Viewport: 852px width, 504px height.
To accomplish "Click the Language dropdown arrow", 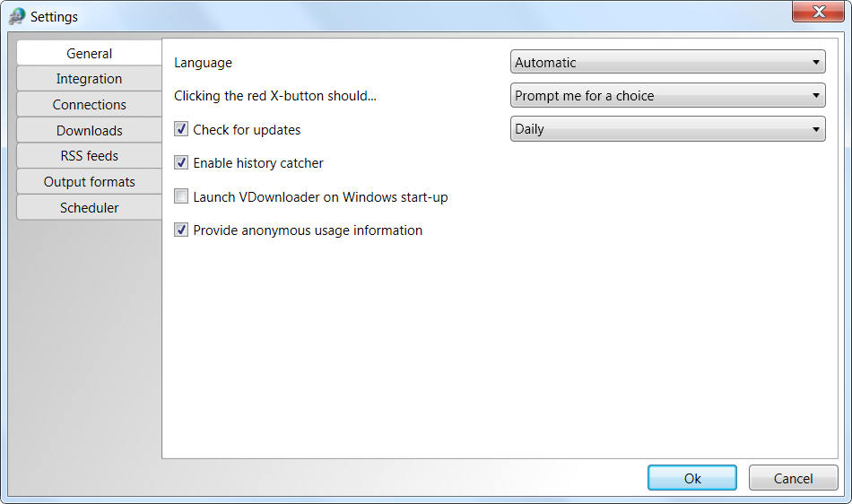I will [815, 63].
